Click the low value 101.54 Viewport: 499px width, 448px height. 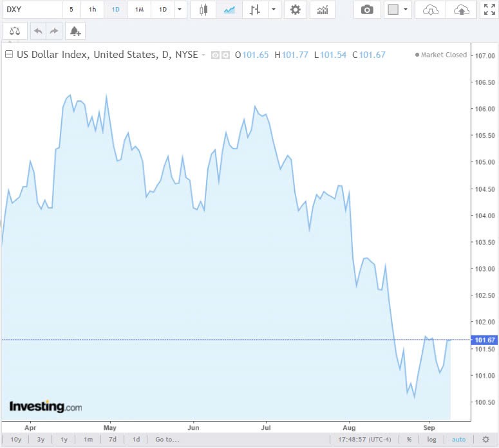(333, 55)
